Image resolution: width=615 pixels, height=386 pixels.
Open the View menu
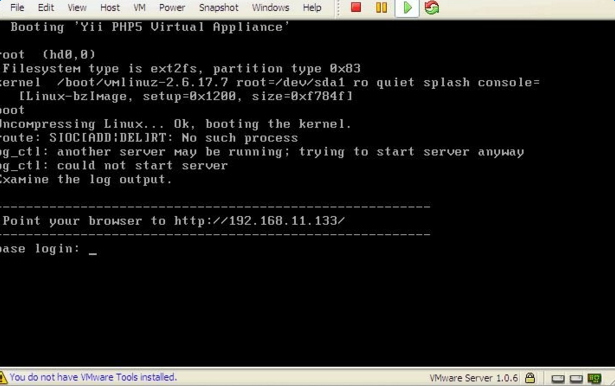77,7
